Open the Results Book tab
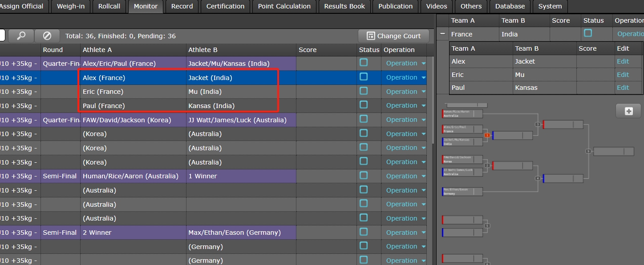644x265 pixels. coord(344,6)
